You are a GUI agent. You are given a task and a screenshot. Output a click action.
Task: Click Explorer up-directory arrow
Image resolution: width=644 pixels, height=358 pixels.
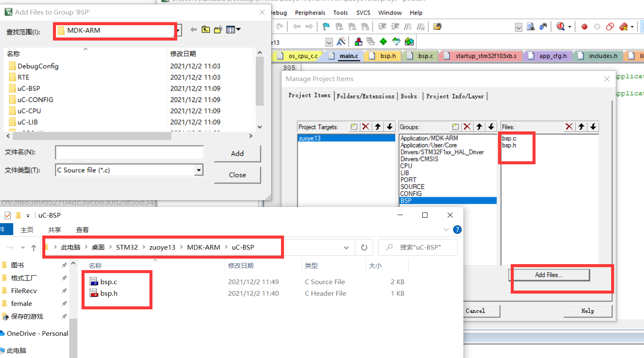[34, 247]
